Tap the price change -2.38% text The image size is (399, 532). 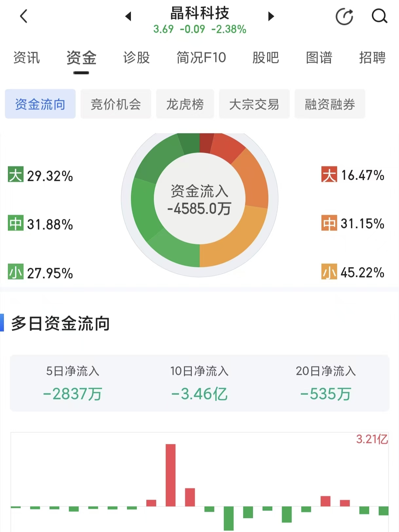point(229,29)
